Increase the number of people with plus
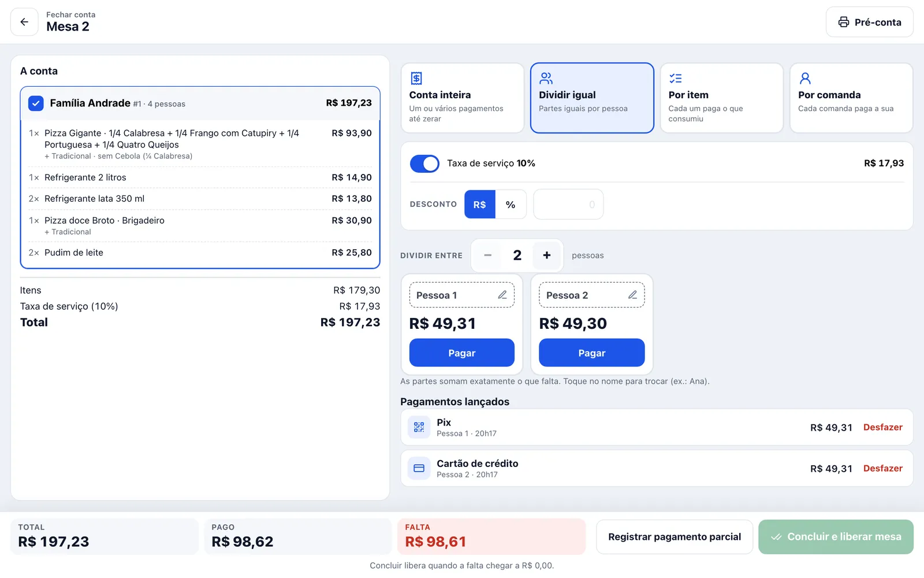Viewport: 924px width, 578px height. point(547,255)
